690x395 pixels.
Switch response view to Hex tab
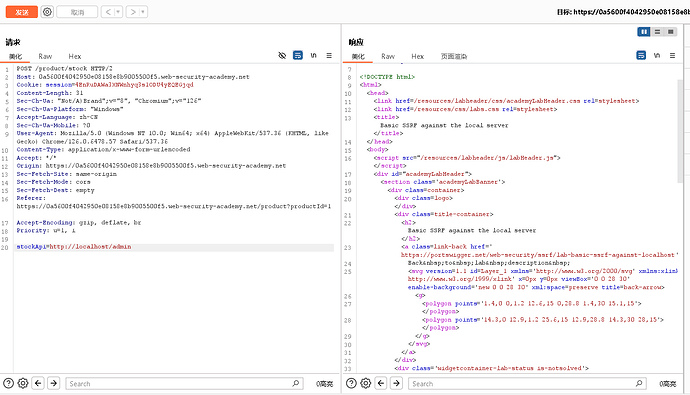[418, 56]
